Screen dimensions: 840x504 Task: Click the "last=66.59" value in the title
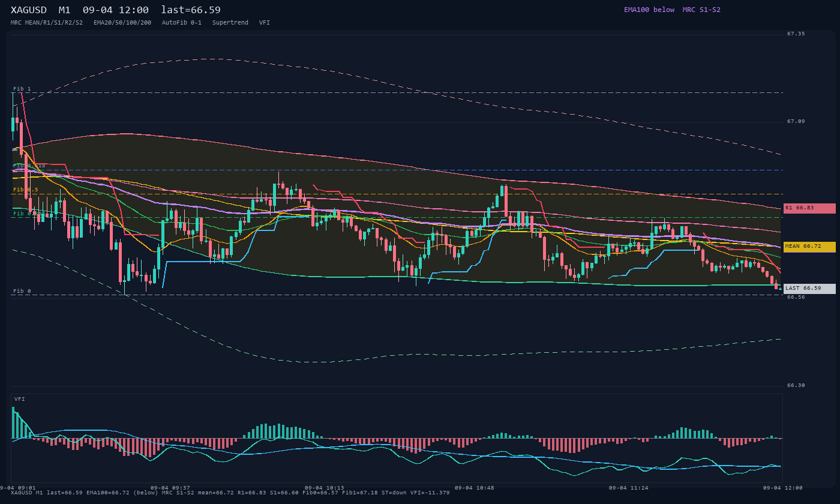click(191, 10)
